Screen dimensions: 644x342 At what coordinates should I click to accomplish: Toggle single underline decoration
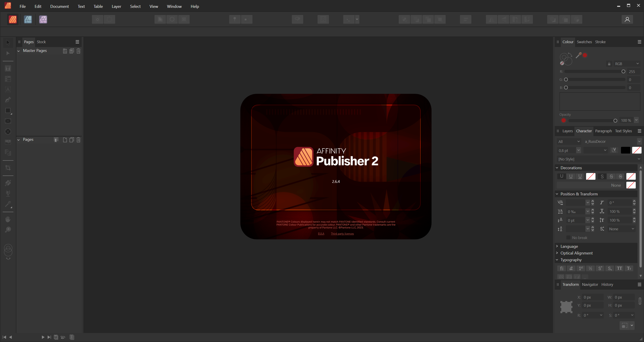pyautogui.click(x=571, y=176)
